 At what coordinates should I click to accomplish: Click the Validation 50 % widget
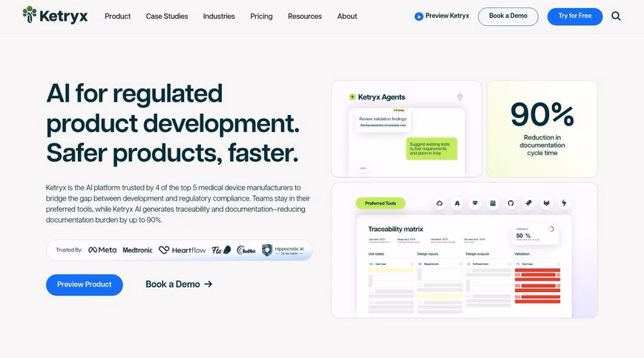535,233
